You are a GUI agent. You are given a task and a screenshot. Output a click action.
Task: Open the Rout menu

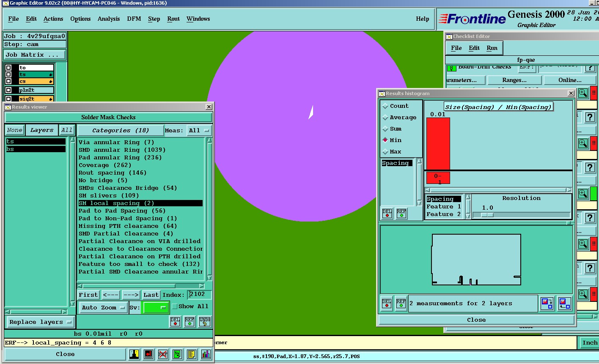coord(173,19)
